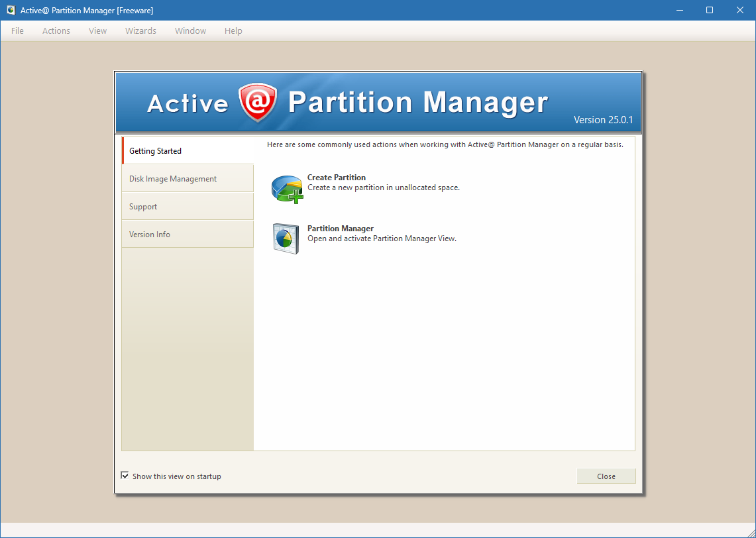The width and height of the screenshot is (756, 538).
Task: Click the Create Partition title link
Action: [x=337, y=178]
